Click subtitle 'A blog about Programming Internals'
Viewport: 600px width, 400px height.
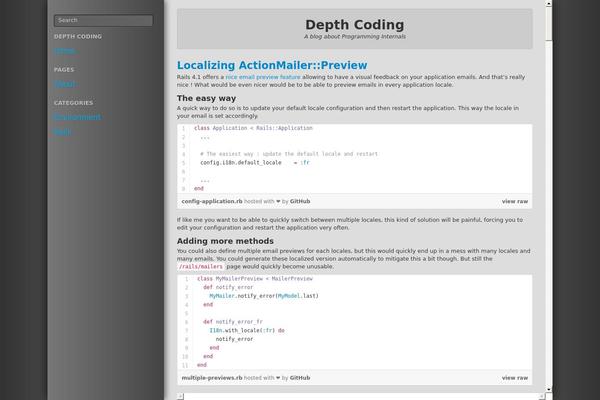[355, 37]
